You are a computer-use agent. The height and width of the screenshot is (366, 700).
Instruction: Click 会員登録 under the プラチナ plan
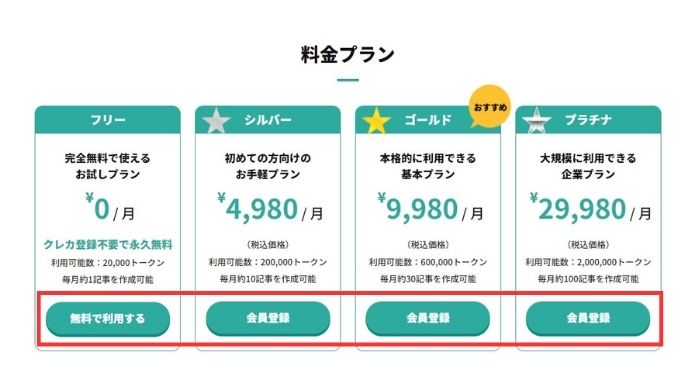coord(588,318)
